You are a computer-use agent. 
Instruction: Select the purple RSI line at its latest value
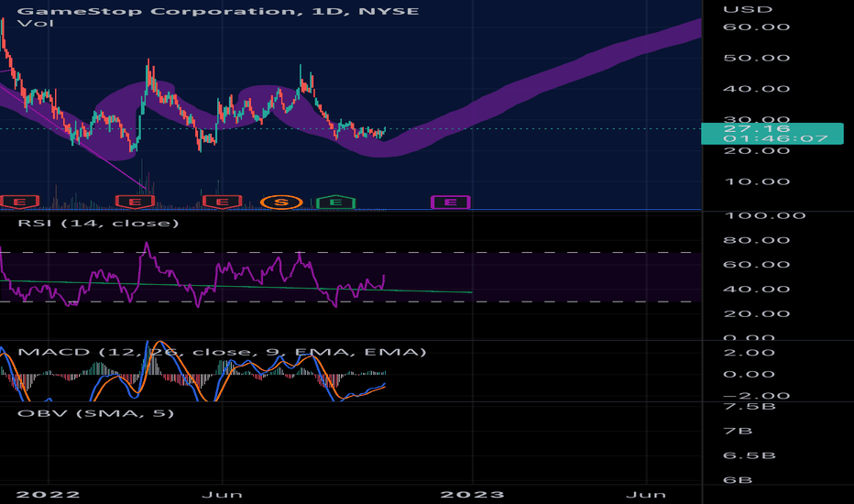tap(384, 276)
